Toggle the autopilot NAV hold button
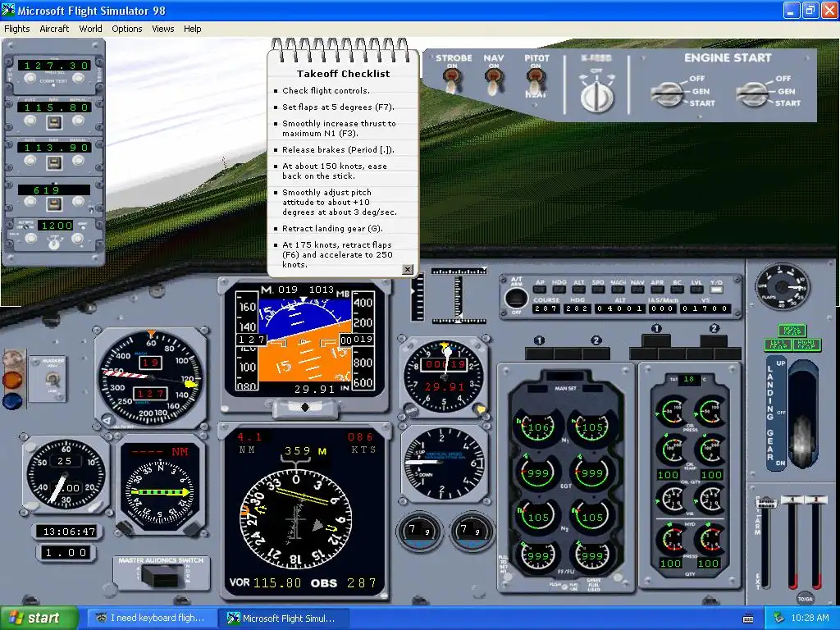Screen dimensions: 840x630 (x=637, y=290)
